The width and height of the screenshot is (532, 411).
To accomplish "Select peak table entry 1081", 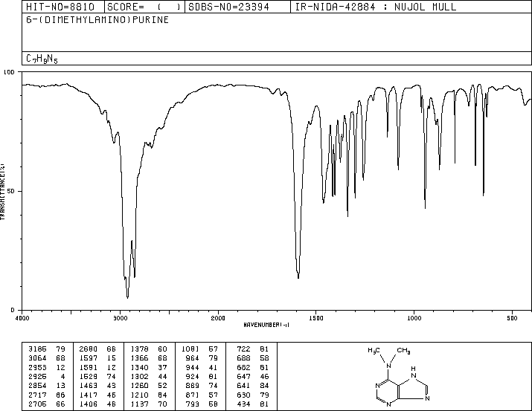I will [x=200, y=349].
